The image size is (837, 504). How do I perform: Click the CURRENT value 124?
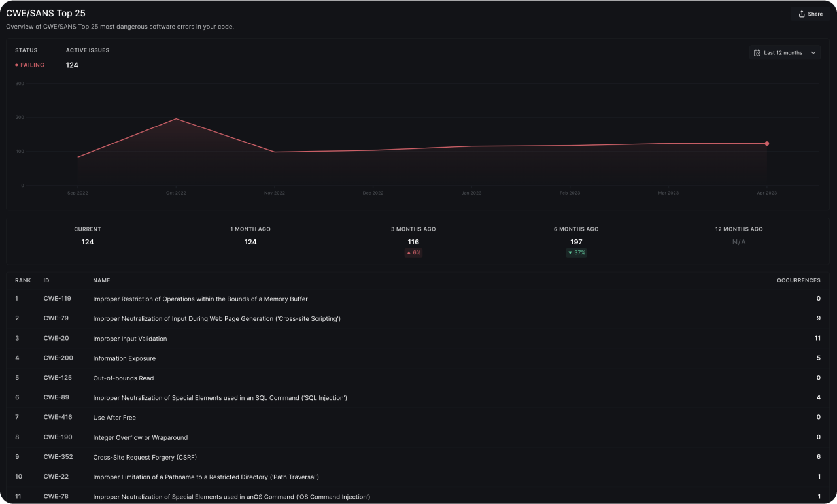(x=88, y=242)
